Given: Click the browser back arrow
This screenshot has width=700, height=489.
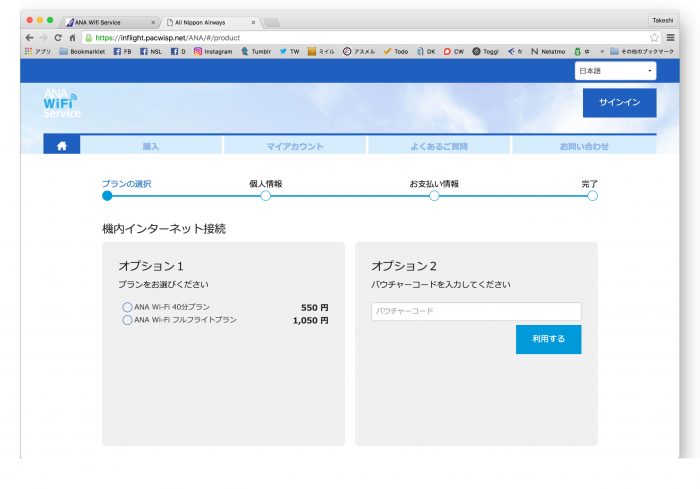Looking at the screenshot, I should click(29, 37).
